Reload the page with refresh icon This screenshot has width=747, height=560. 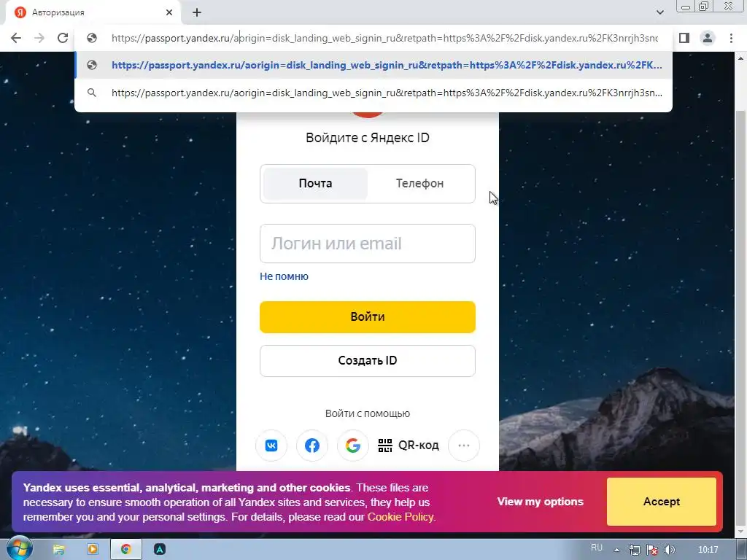[63, 38]
